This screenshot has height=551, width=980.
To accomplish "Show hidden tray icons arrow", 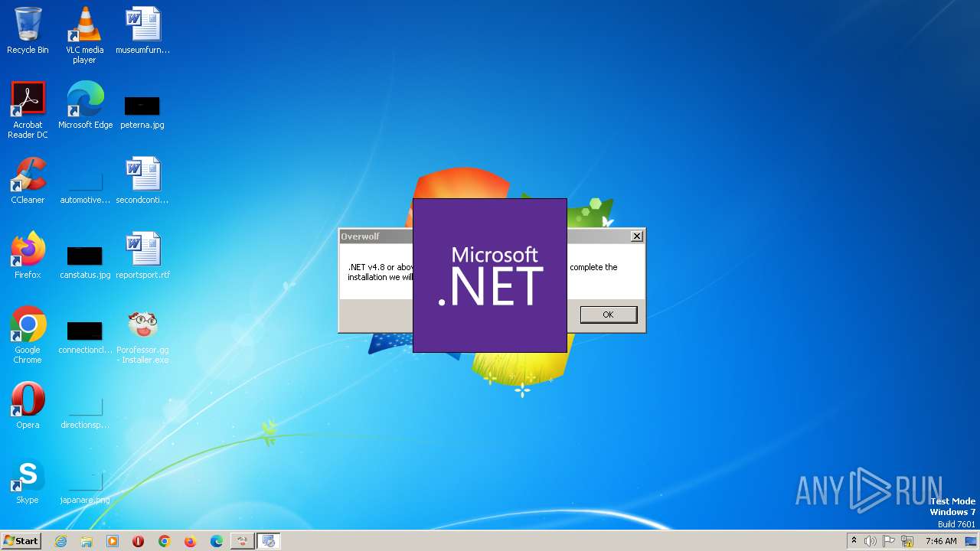I will tap(854, 541).
